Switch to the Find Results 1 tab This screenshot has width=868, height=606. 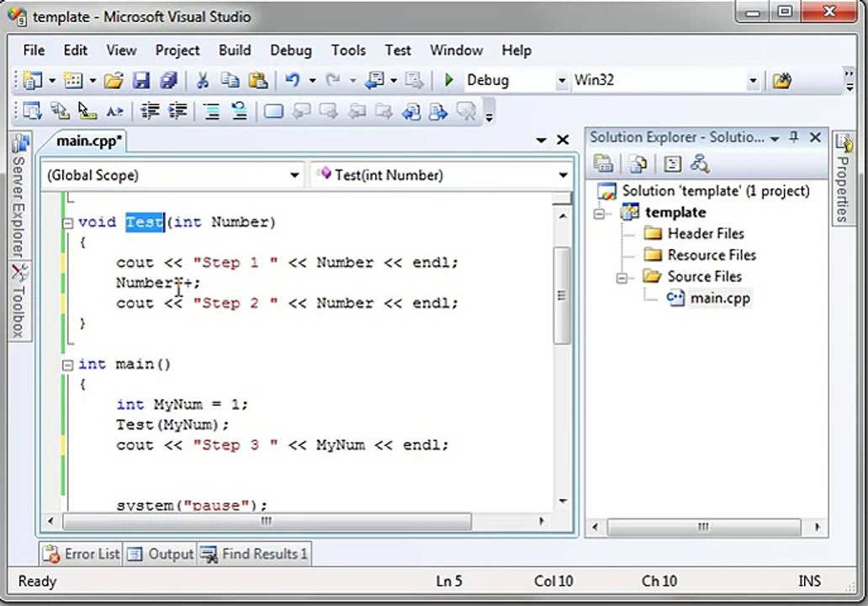click(254, 554)
